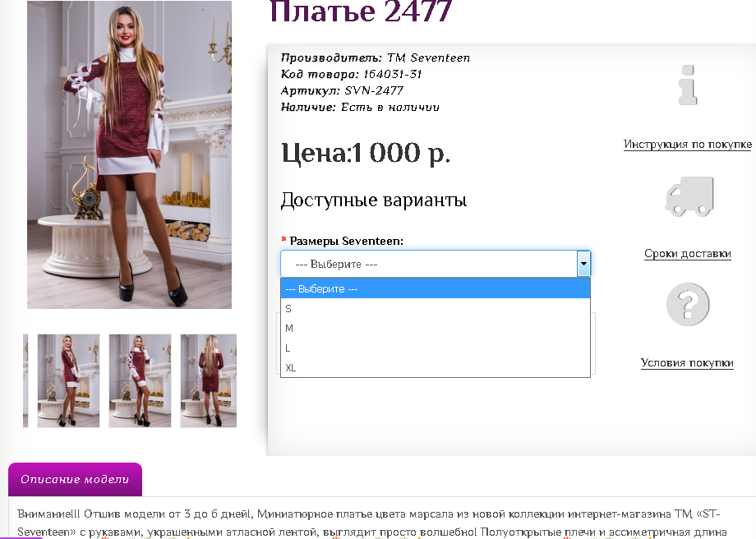Click the size dropdown arrow button

coord(583,265)
